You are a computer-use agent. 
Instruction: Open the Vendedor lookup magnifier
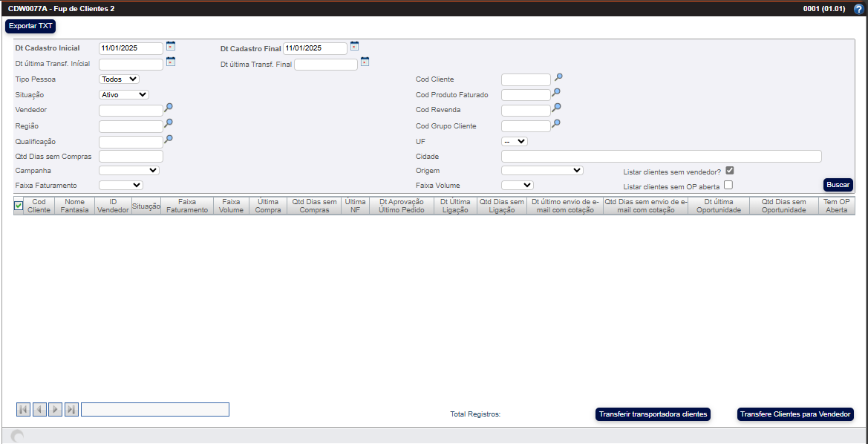169,108
